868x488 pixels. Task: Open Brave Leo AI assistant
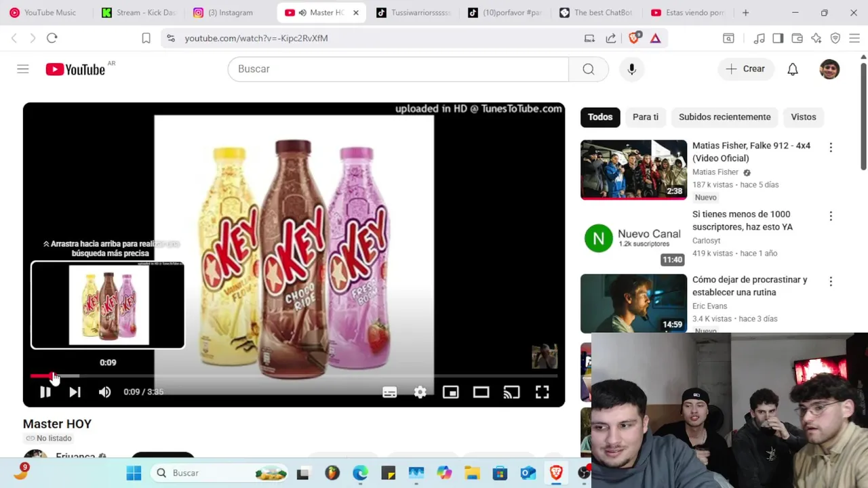coord(816,39)
